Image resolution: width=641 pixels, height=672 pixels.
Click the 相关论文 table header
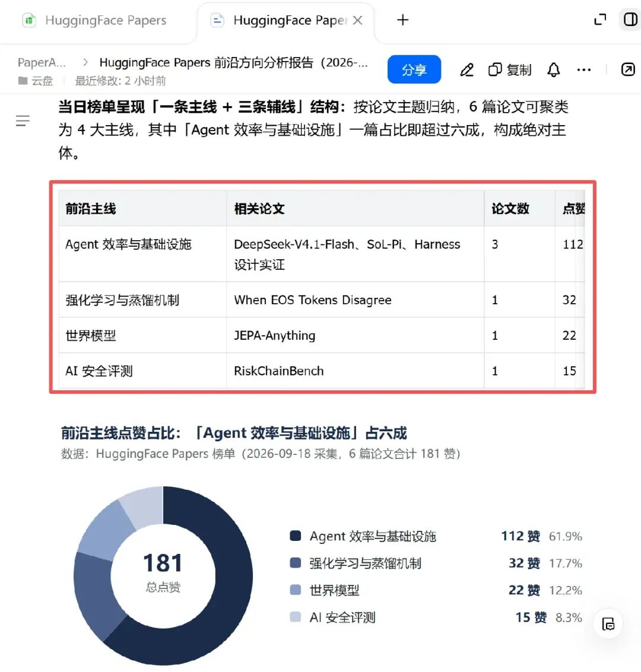coord(355,209)
